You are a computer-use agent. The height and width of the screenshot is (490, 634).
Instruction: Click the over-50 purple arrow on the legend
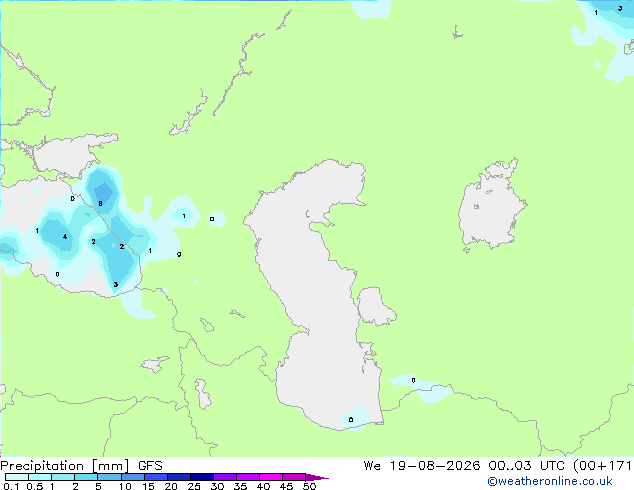pos(316,477)
